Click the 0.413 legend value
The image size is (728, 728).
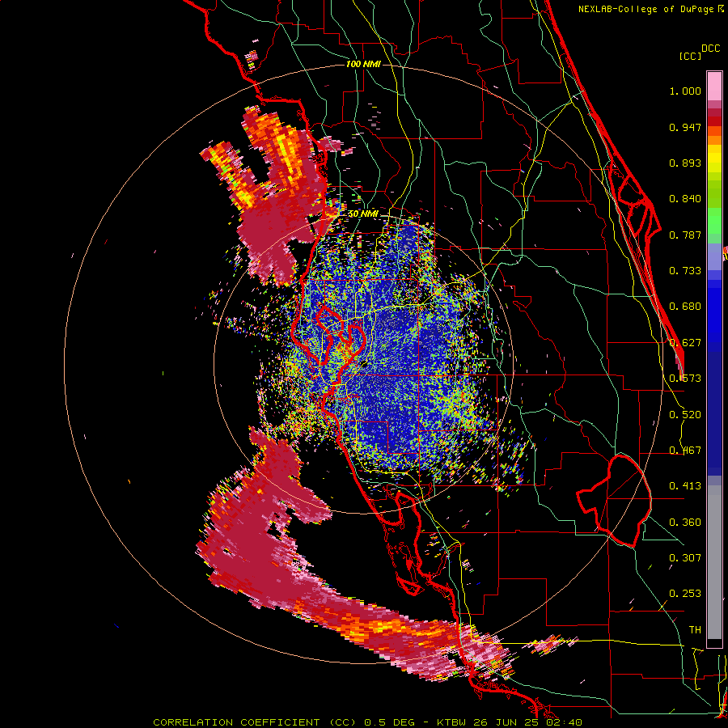tap(685, 486)
